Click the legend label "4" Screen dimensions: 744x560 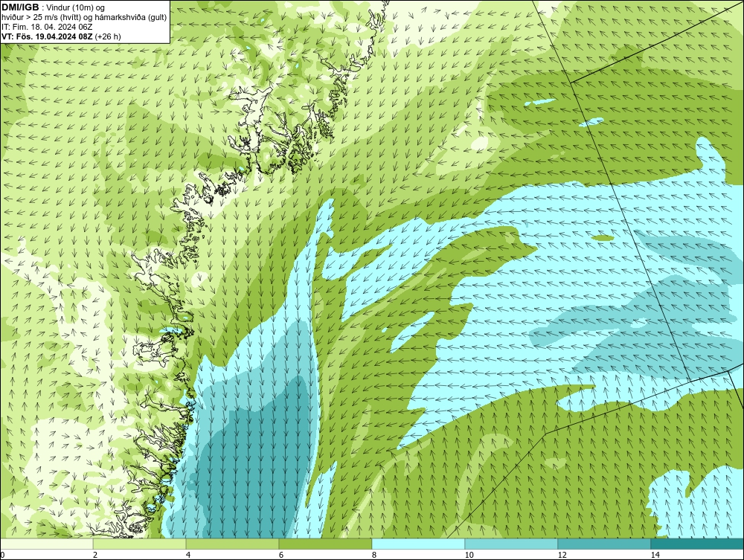click(x=188, y=555)
